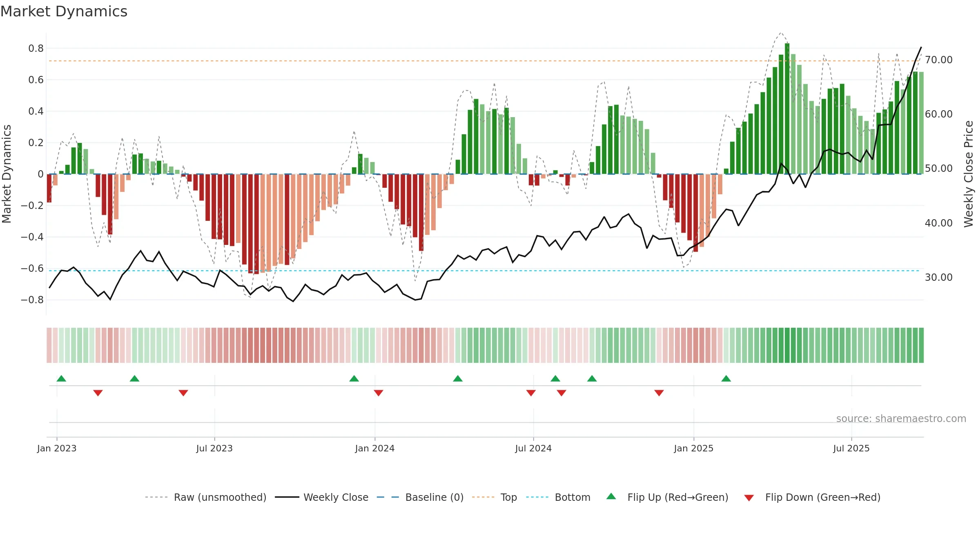Click the Jan 2025 x-axis label
Image resolution: width=980 pixels, height=551 pixels.
tap(694, 448)
